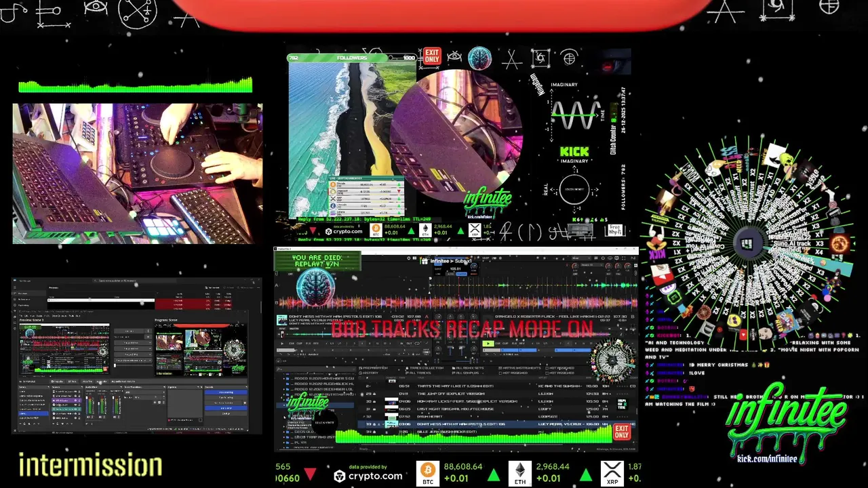Hit the CUE button on Traktor deck A
This screenshot has width=868, height=488.
[x=292, y=344]
